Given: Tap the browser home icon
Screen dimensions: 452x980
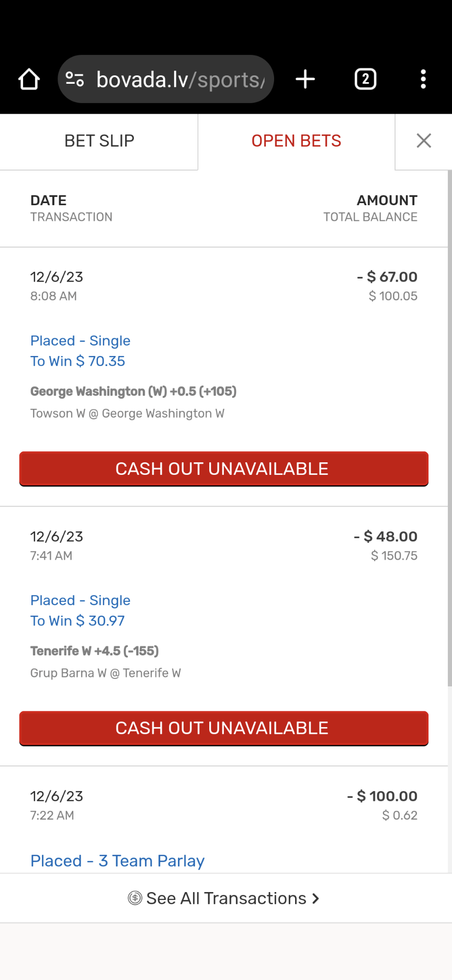Looking at the screenshot, I should click(29, 80).
